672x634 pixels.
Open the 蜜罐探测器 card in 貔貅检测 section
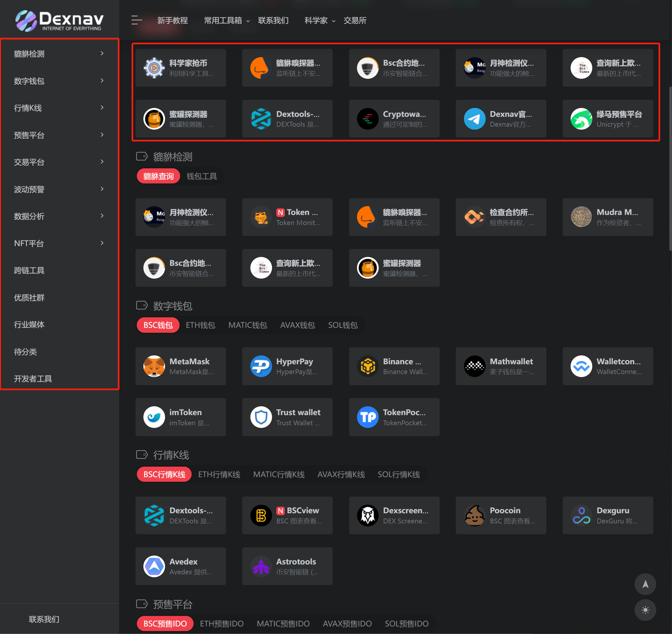click(x=394, y=268)
